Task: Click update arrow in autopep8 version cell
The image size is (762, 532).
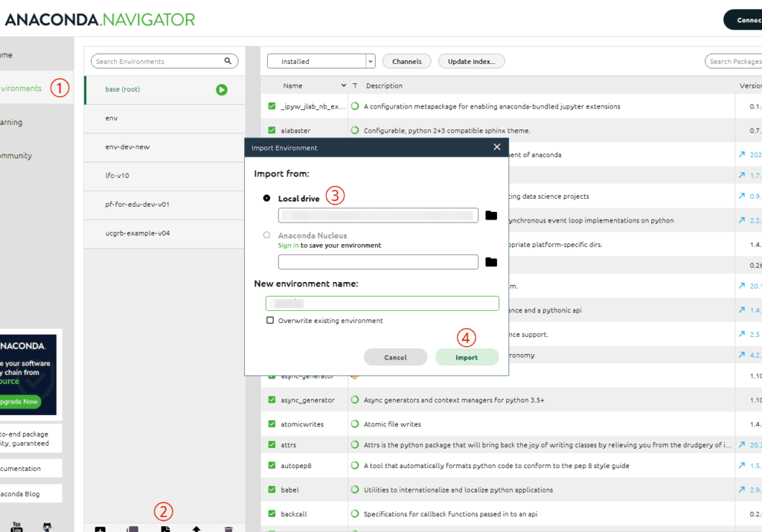Action: click(x=742, y=466)
